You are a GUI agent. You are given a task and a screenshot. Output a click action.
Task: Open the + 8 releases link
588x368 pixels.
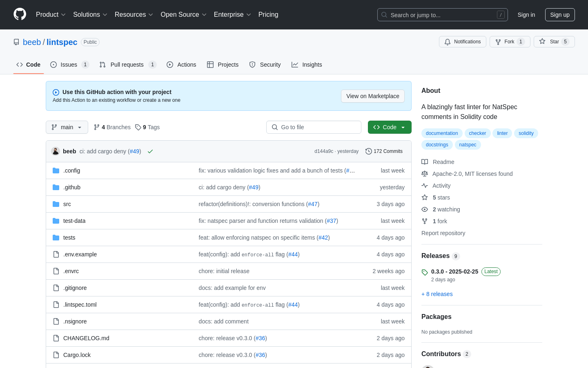tap(437, 294)
